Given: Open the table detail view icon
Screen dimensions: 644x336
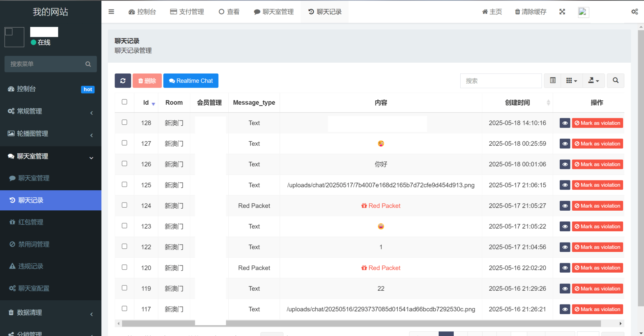Looking at the screenshot, I should pos(552,81).
